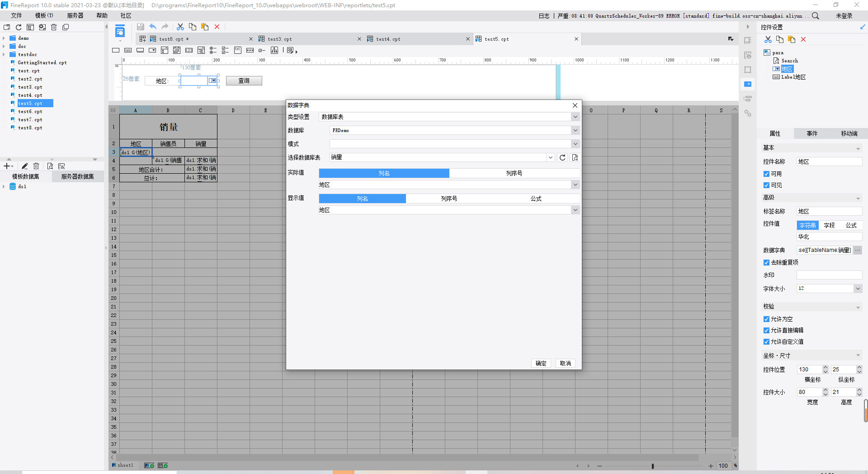This screenshot has width=868, height=474.
Task: Preview the selected database table in dialog
Action: (575, 157)
